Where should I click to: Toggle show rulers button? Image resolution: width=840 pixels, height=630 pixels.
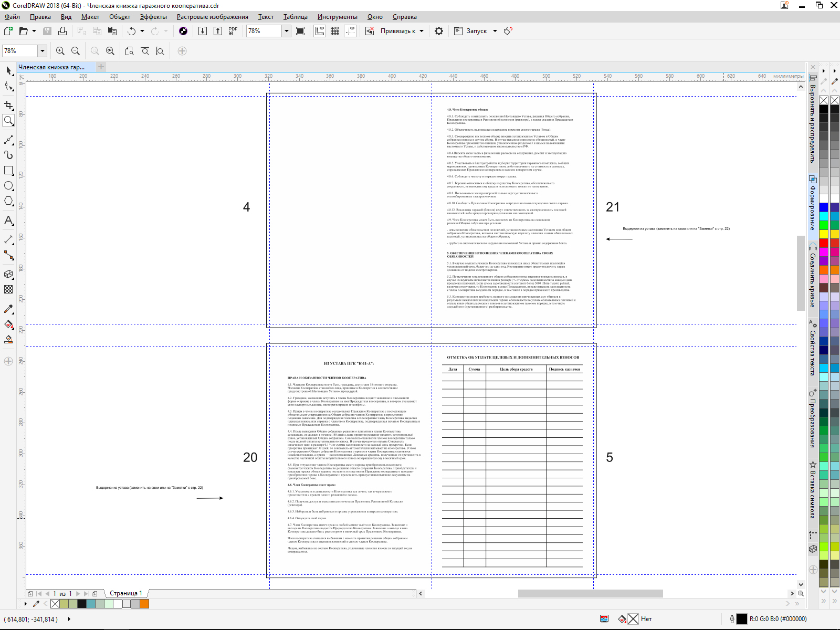[320, 31]
